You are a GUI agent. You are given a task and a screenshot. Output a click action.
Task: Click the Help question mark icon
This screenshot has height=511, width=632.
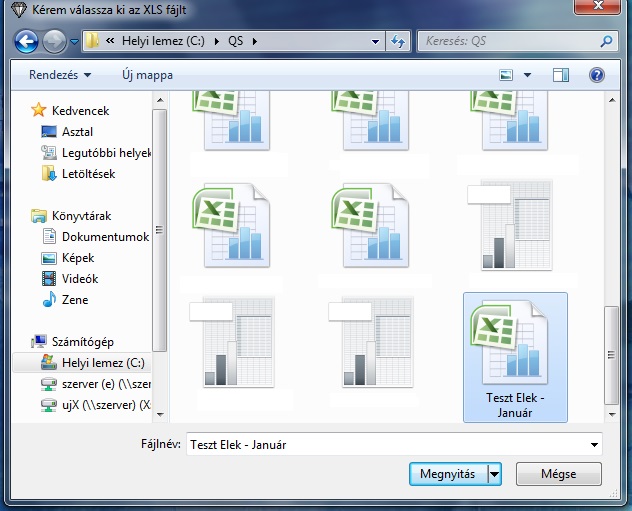point(597,75)
